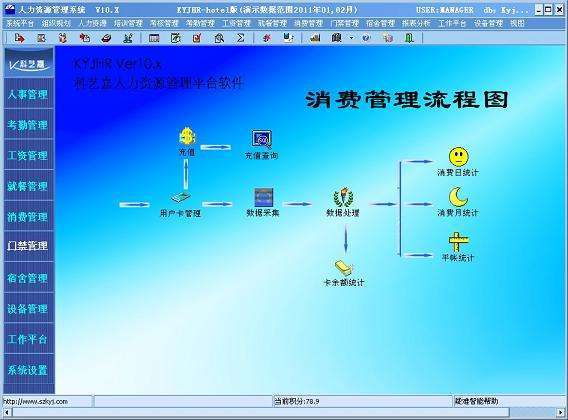Image resolution: width=568 pixels, height=420 pixels.
Task: Open 平帐统计 icon
Action: [458, 242]
